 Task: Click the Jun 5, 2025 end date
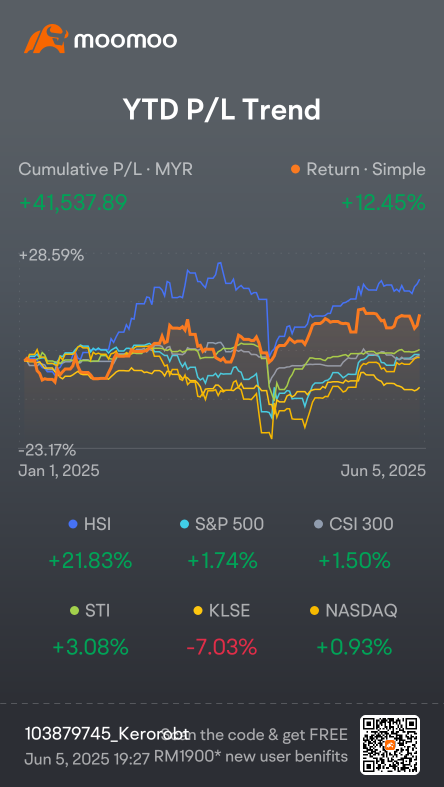383,471
